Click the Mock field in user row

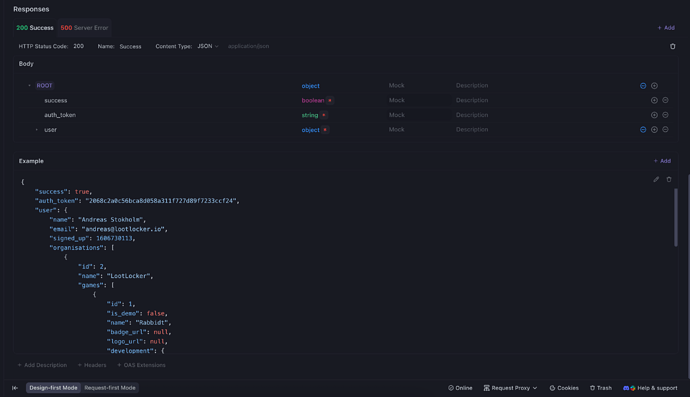(x=396, y=129)
